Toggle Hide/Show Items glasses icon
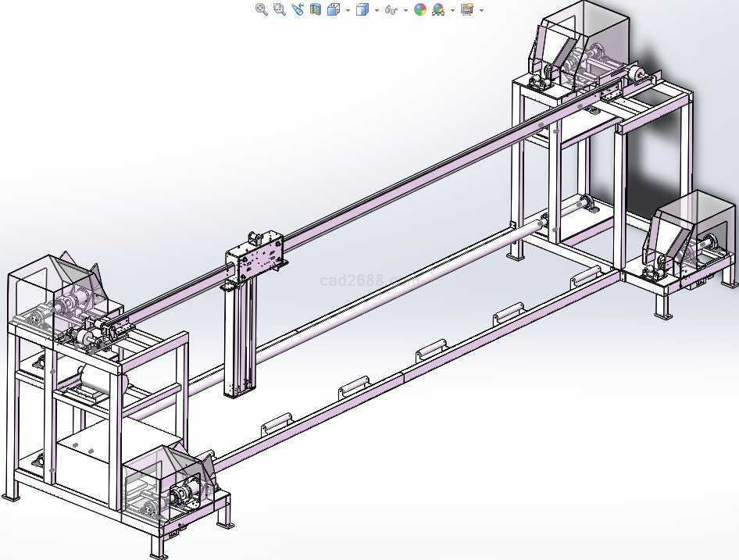The height and width of the screenshot is (560, 739). tap(391, 9)
